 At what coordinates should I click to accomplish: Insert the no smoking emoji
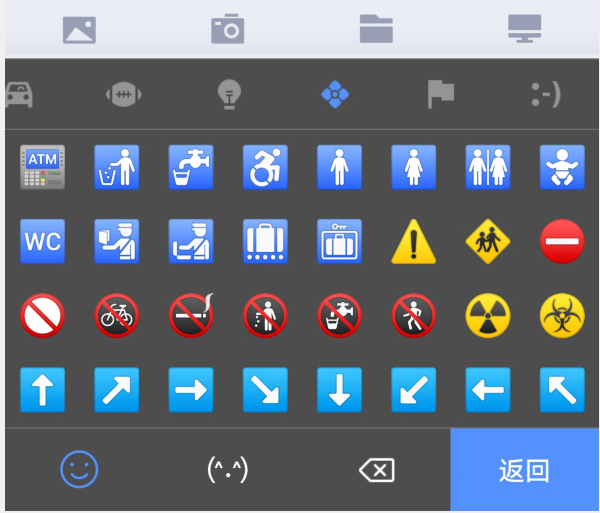[x=191, y=316]
